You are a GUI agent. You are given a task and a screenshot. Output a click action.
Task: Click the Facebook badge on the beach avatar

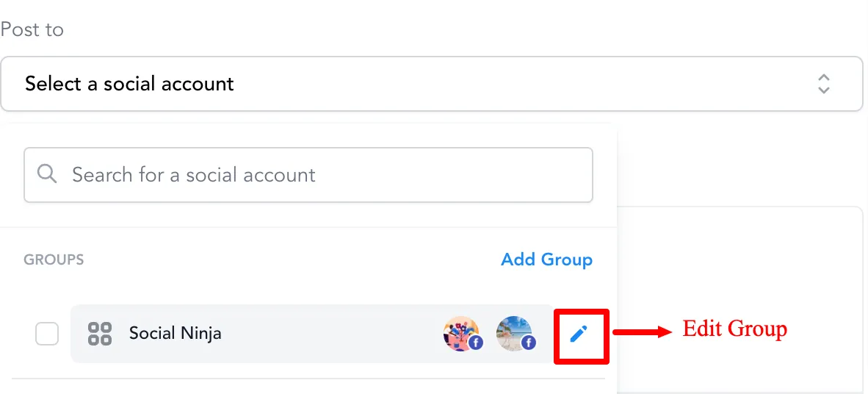click(528, 343)
